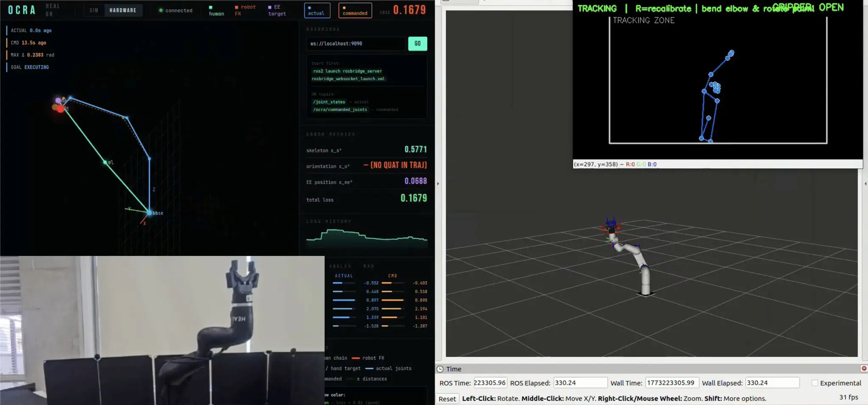Collapse the RViz left side panel arrow
The image size is (868, 405).
[438, 184]
